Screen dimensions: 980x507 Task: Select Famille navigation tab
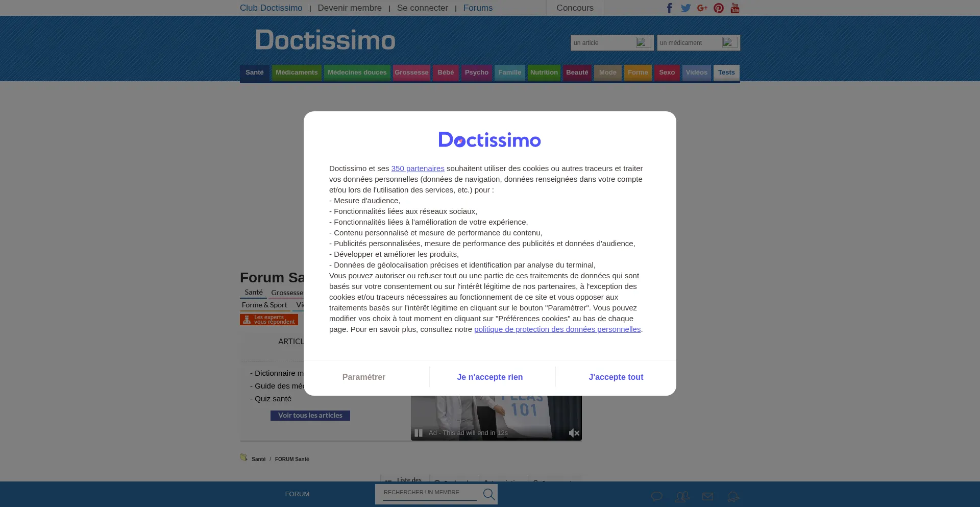pyautogui.click(x=510, y=73)
